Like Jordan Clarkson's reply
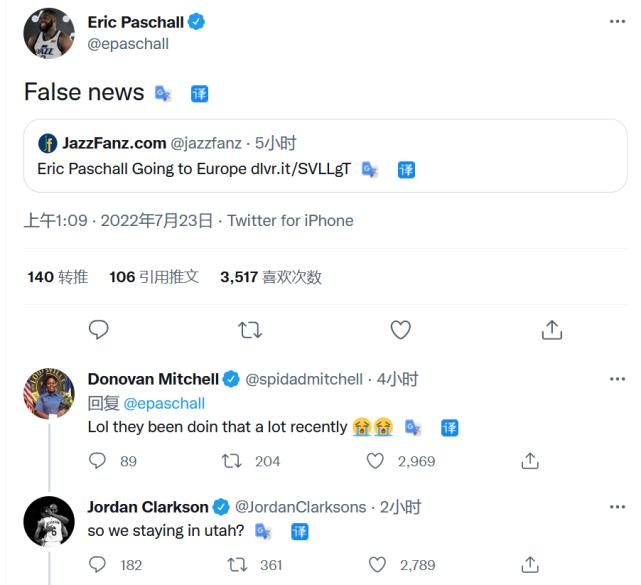This screenshot has height=585, width=641. tap(376, 565)
